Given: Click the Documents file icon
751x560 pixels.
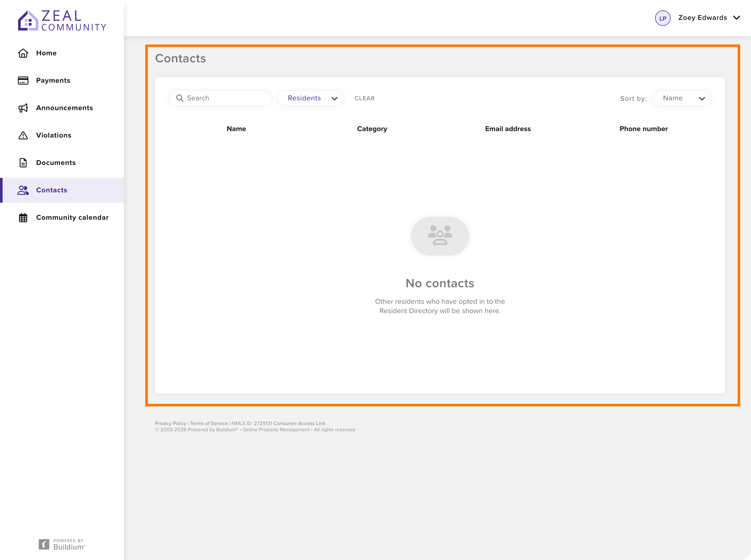Looking at the screenshot, I should 23,163.
